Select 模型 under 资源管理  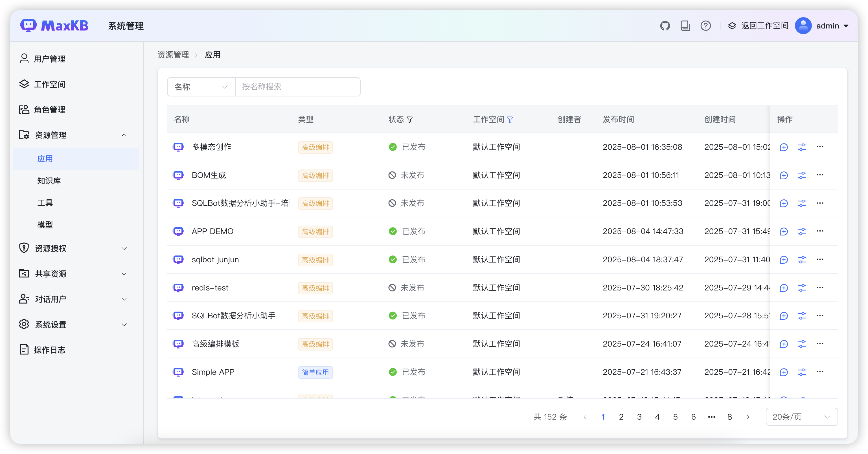click(76, 225)
